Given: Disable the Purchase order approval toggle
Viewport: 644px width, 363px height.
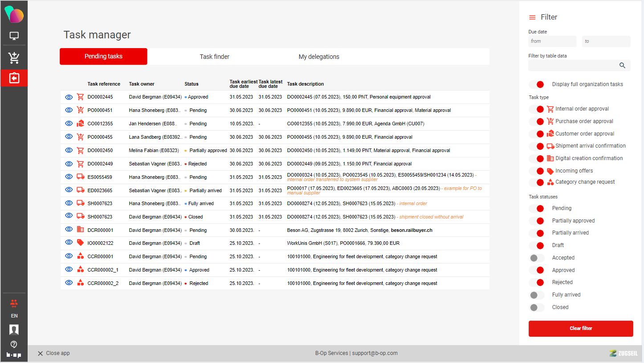Looking at the screenshot, I should pyautogui.click(x=537, y=121).
